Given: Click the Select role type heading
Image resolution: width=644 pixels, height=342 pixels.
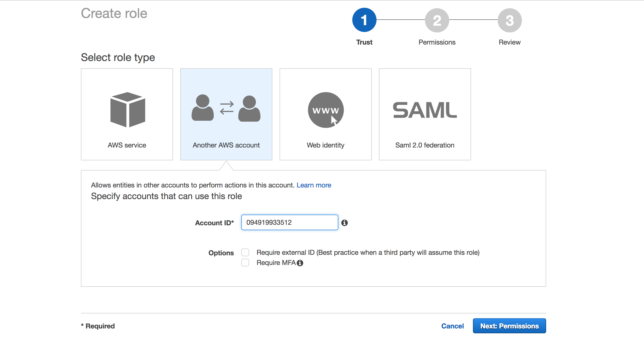Looking at the screenshot, I should pyautogui.click(x=118, y=58).
